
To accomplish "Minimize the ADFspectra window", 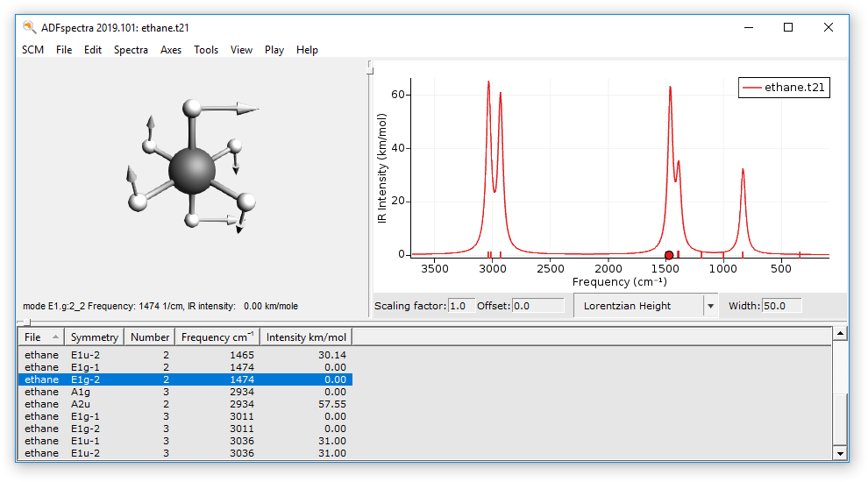I will point(749,27).
